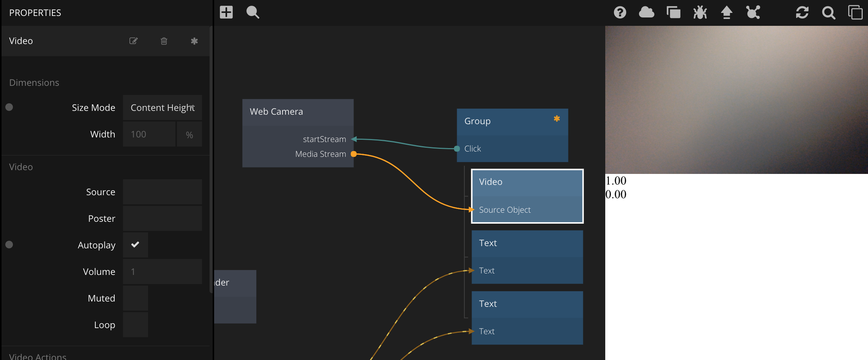Open the Size Mode Content Height dropdown

pos(163,107)
